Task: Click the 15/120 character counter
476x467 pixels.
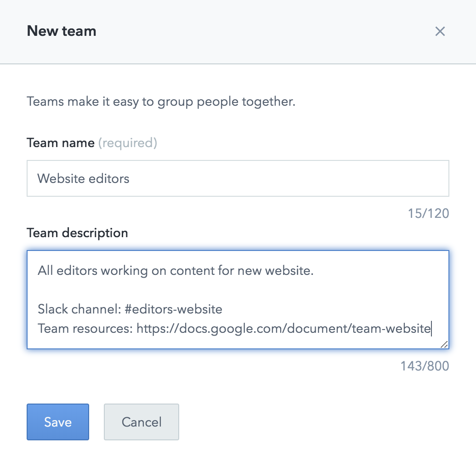Action: (x=428, y=213)
